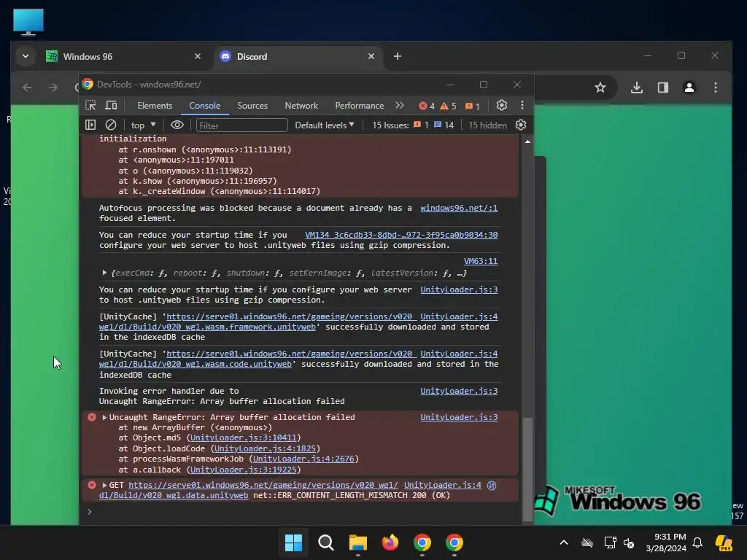The width and height of the screenshot is (747, 560).
Task: Open the 15 Issues summary
Action: pos(413,125)
